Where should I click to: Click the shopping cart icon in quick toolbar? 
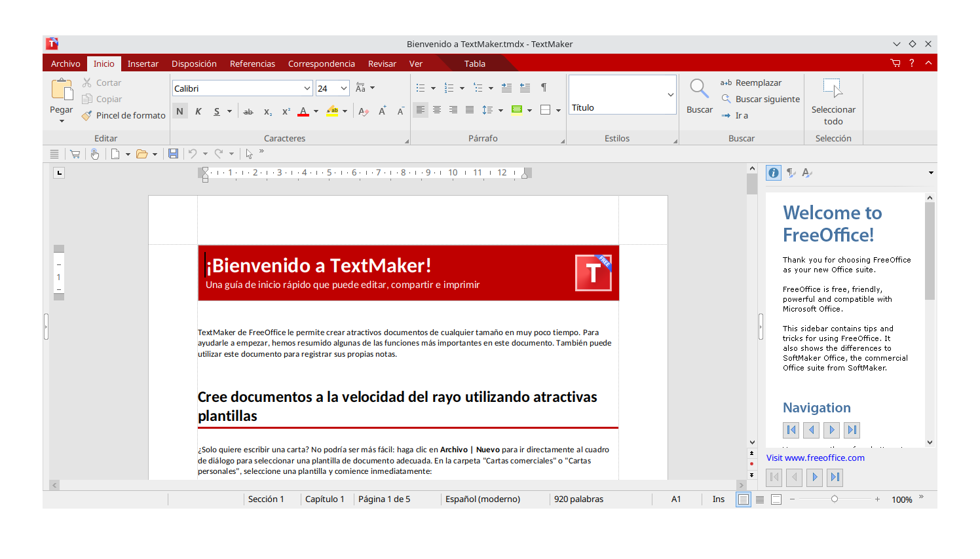[75, 154]
